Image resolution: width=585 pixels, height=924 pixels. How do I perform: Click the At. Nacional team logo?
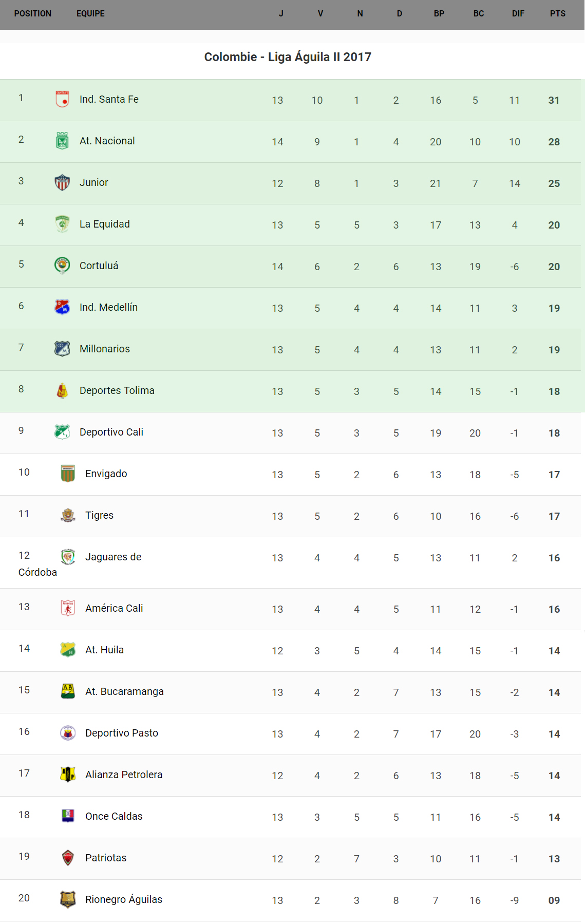[62, 141]
